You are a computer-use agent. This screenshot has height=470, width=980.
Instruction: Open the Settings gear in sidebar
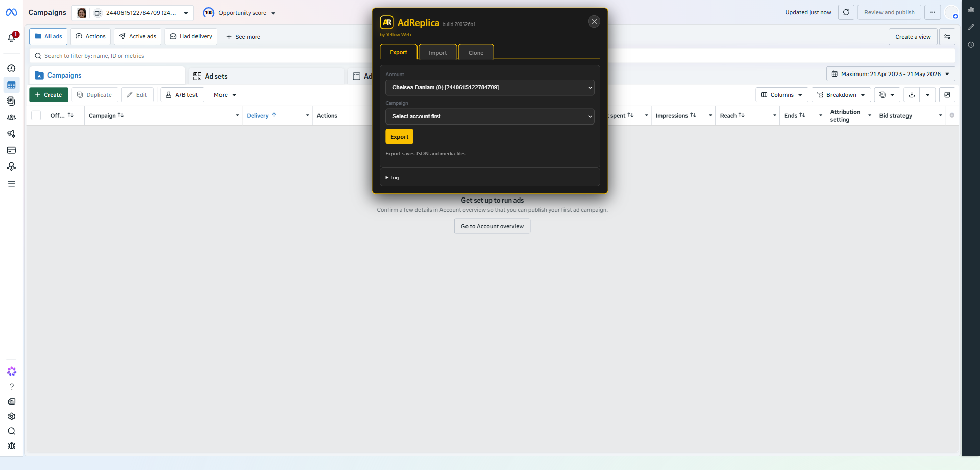tap(11, 416)
